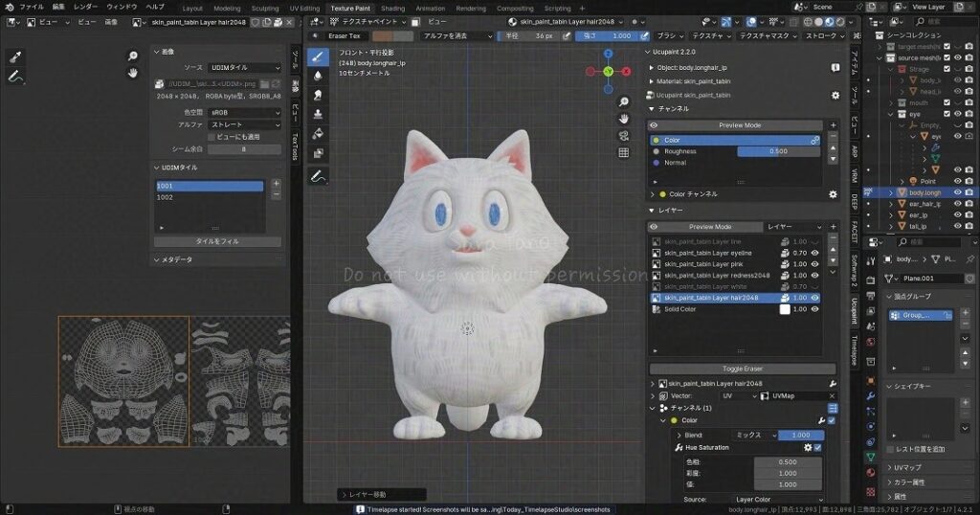
Task: Switch to the Shading workspace tab
Action: (x=392, y=8)
